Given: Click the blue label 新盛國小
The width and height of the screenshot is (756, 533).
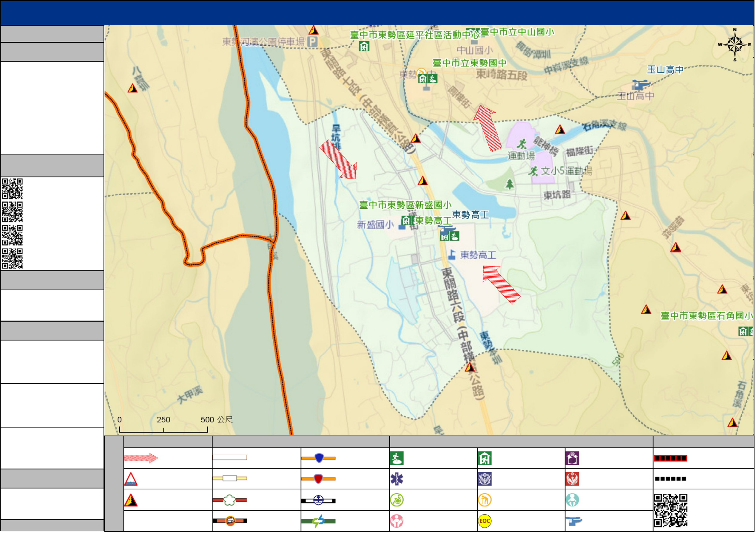Looking at the screenshot, I should coord(376,225).
